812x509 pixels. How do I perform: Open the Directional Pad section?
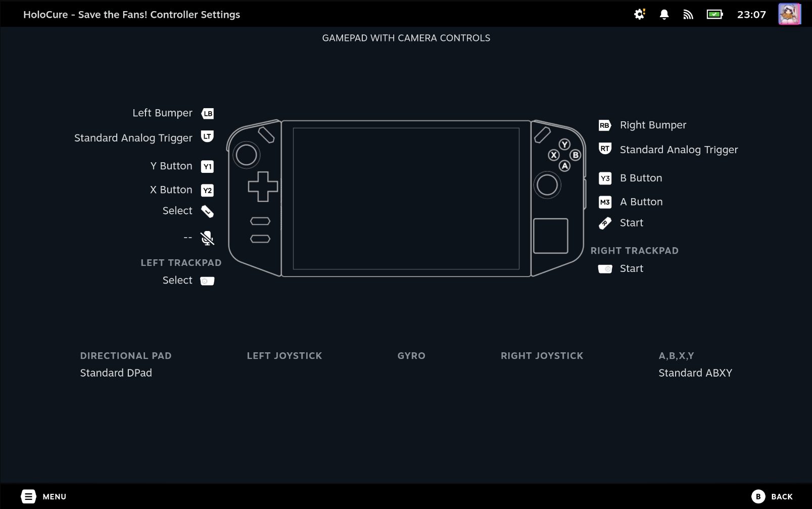point(126,356)
